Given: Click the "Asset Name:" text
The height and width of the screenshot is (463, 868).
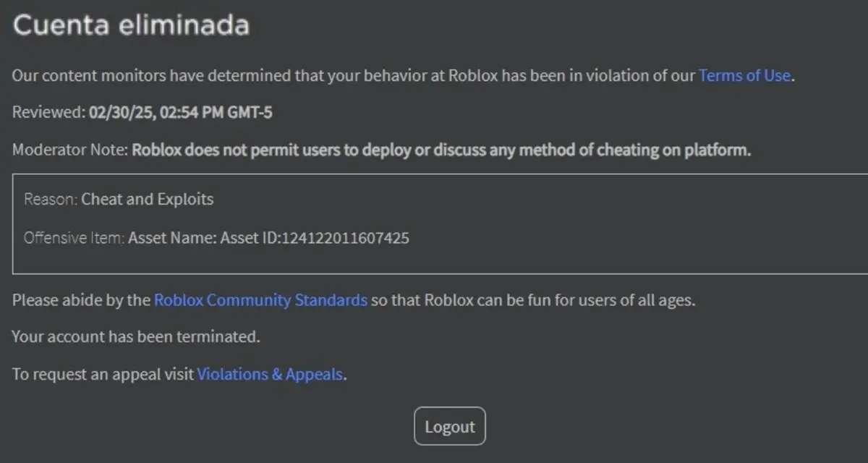Looking at the screenshot, I should click(172, 237).
